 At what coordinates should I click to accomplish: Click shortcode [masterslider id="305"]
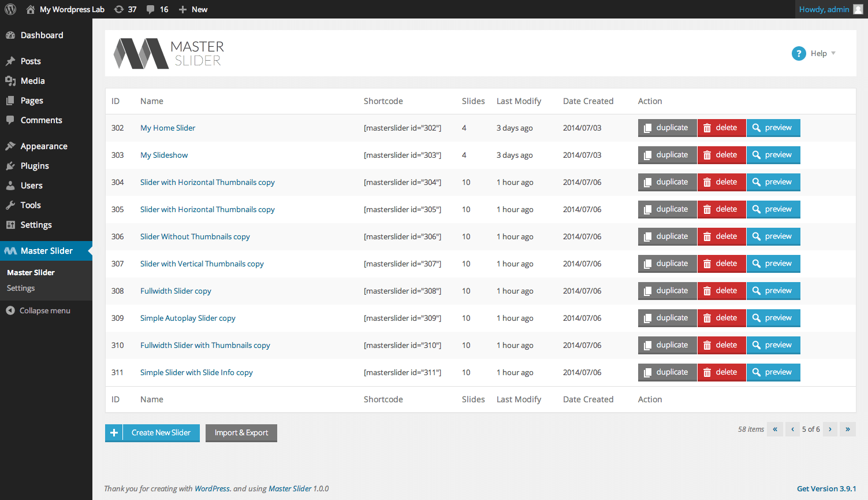tap(403, 209)
